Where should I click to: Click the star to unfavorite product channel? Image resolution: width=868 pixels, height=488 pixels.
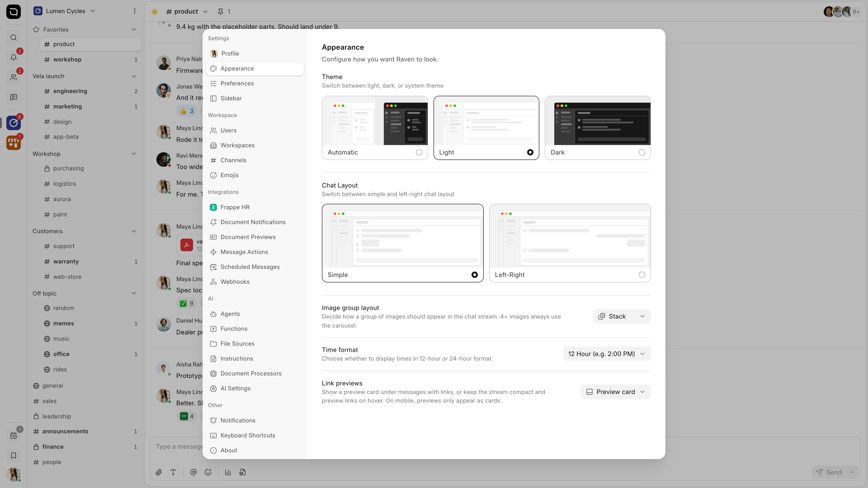[x=155, y=12]
